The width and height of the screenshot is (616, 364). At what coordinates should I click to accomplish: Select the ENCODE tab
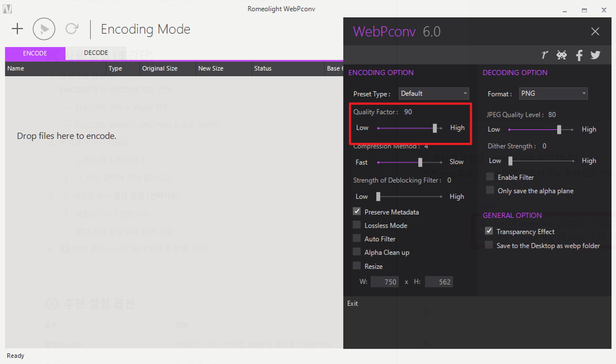[x=35, y=53]
